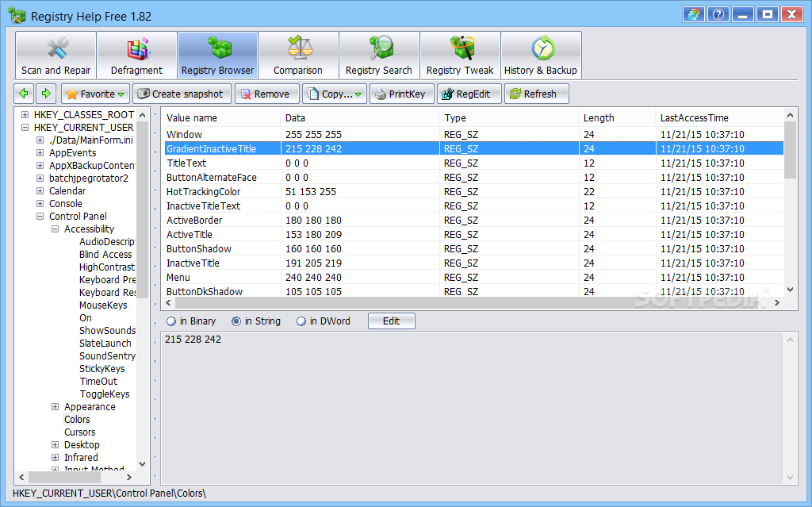Viewport: 812px width, 507px height.
Task: Select the Window value row
Action: point(473,134)
